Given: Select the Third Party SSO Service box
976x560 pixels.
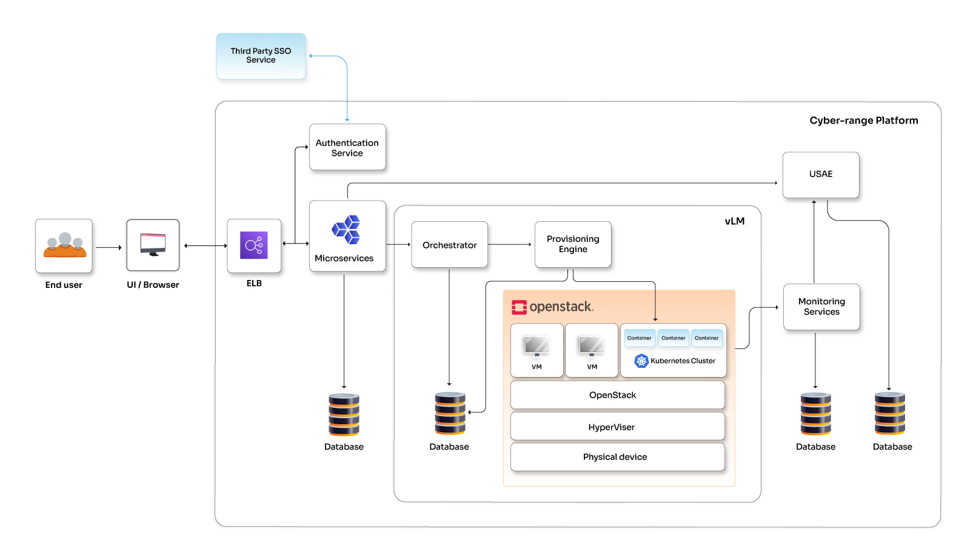Looking at the screenshot, I should click(x=261, y=56).
